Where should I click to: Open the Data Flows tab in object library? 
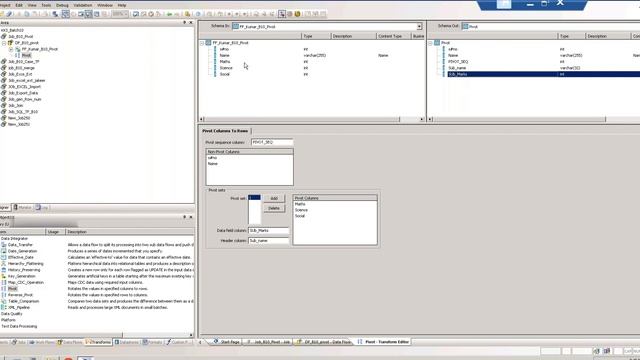pyautogui.click(x=70, y=342)
